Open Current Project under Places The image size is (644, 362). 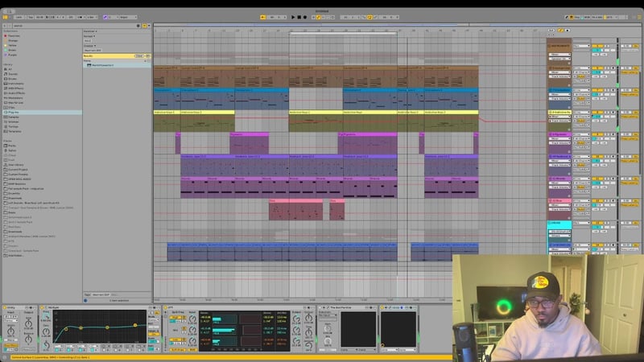tap(17, 170)
